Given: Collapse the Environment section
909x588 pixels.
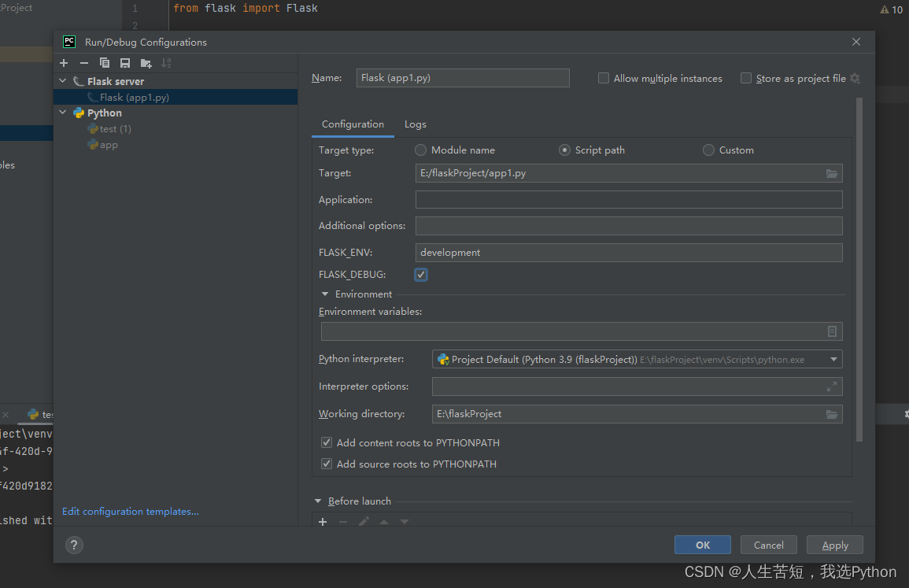Looking at the screenshot, I should tap(324, 294).
